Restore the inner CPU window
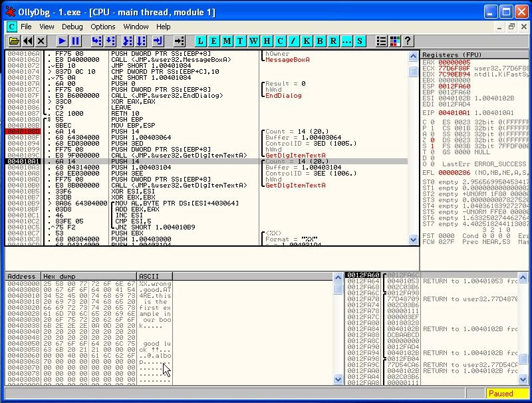 click(511, 27)
